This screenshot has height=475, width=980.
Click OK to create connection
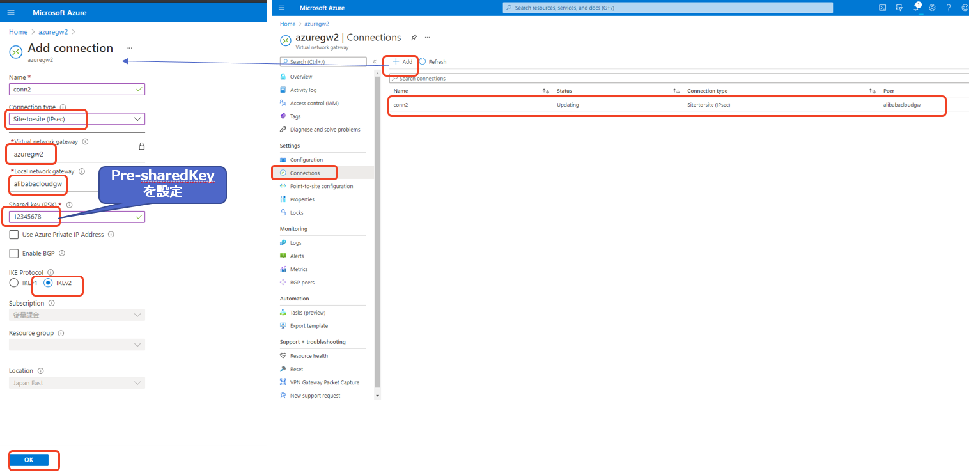click(29, 460)
